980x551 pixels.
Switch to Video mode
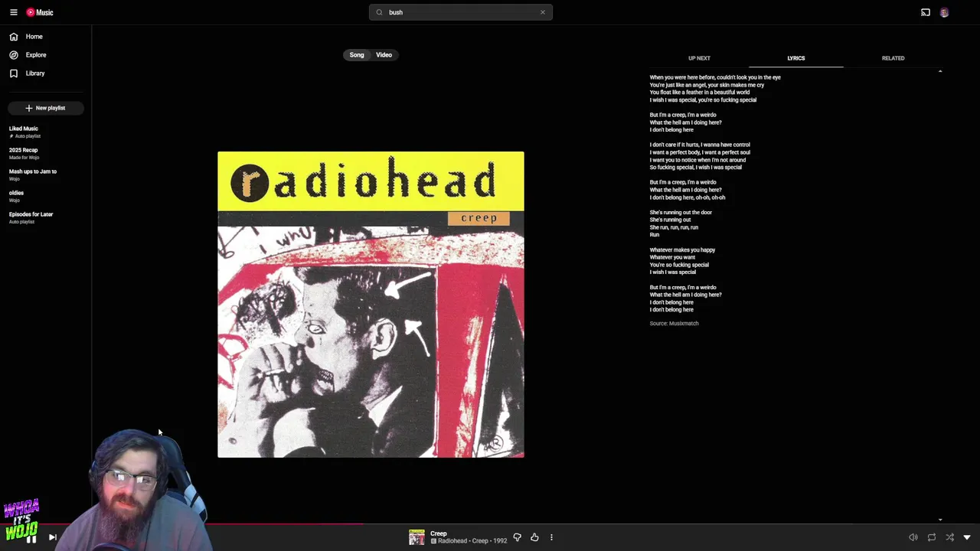click(x=384, y=55)
